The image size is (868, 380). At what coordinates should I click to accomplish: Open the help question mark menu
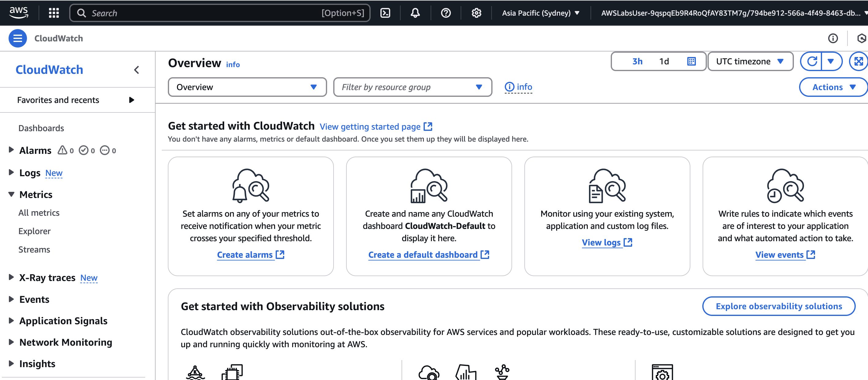click(446, 13)
